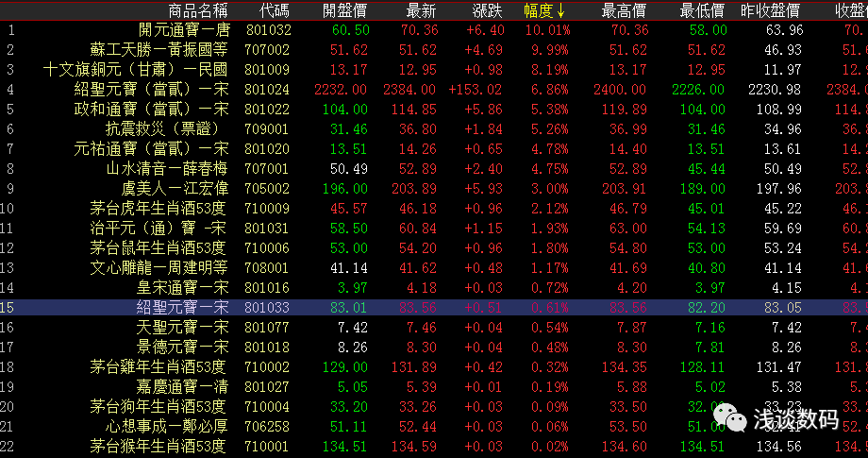Sort by 漲跌 column header
Image resolution: width=868 pixels, height=458 pixels.
pos(488,10)
